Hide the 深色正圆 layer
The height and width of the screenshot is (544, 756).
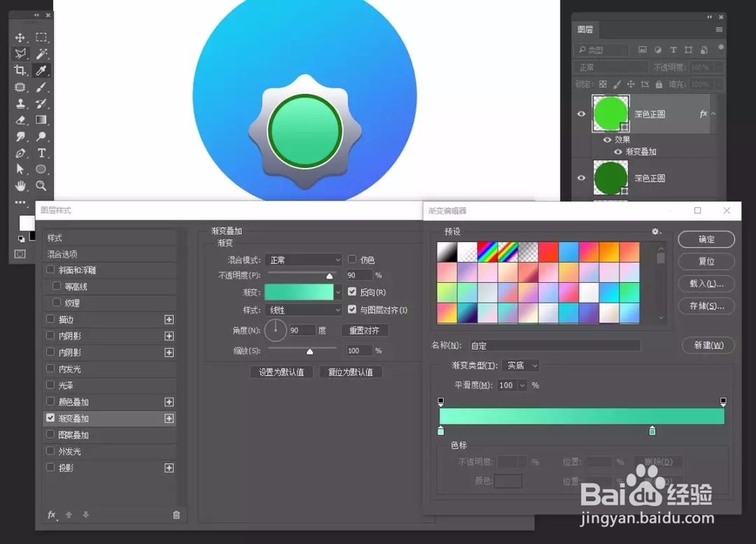click(x=581, y=113)
